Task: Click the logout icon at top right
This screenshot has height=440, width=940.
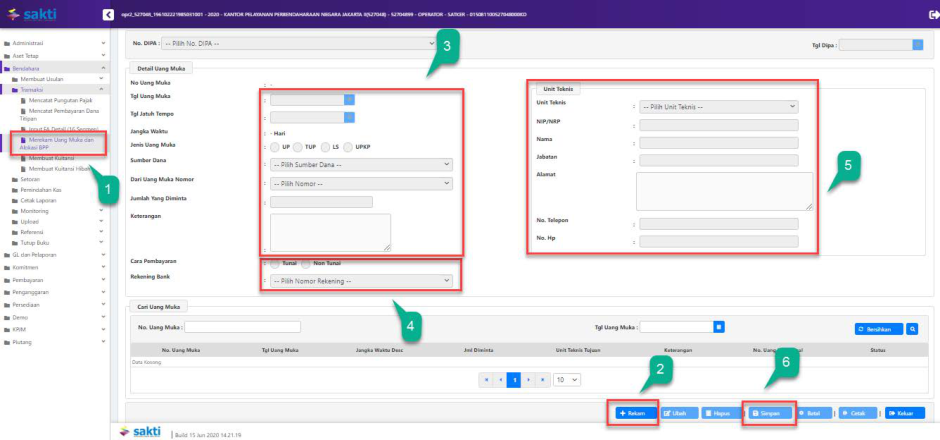Action: pyautogui.click(x=932, y=14)
